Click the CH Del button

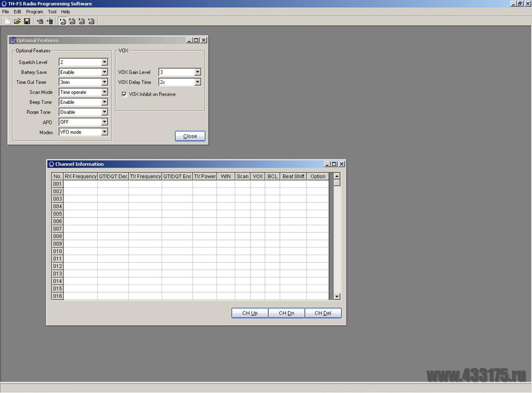pos(323,313)
